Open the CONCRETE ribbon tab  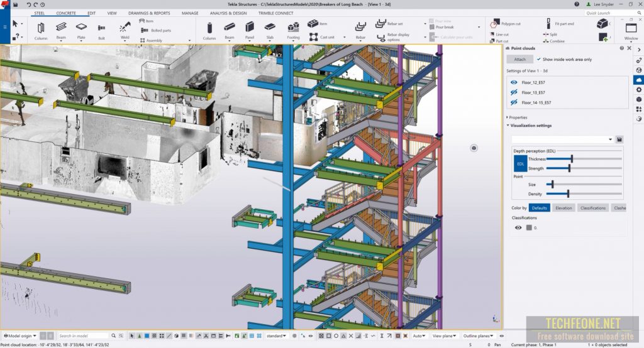pyautogui.click(x=66, y=13)
